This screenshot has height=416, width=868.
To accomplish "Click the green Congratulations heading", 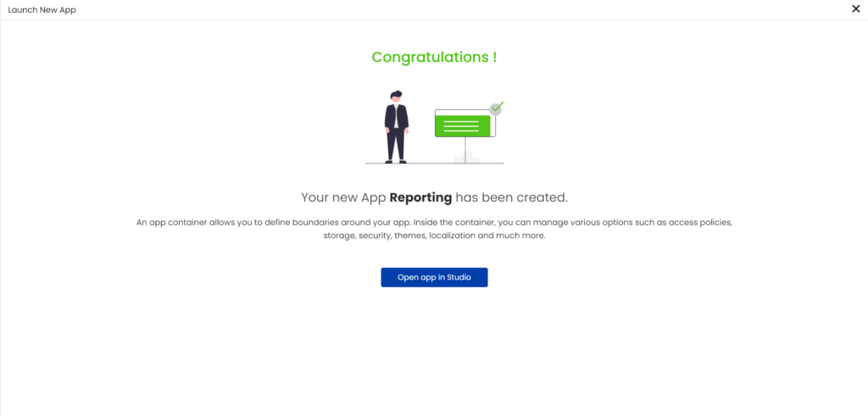I will [434, 58].
